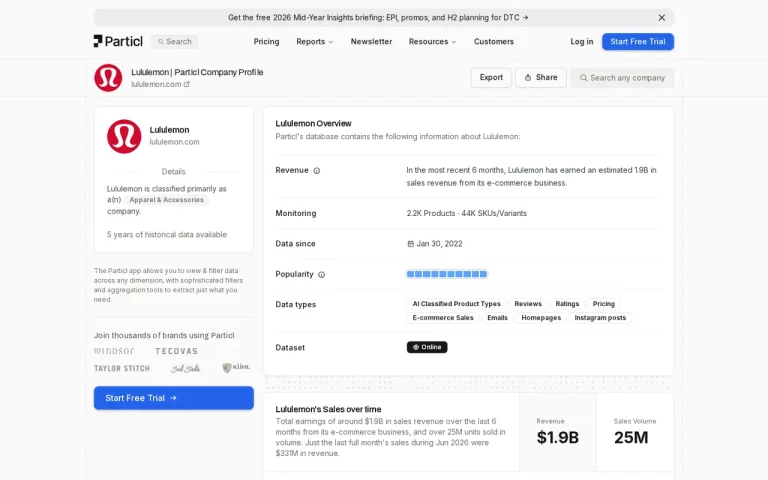Click the '5 years of historical data available' text

(x=167, y=235)
